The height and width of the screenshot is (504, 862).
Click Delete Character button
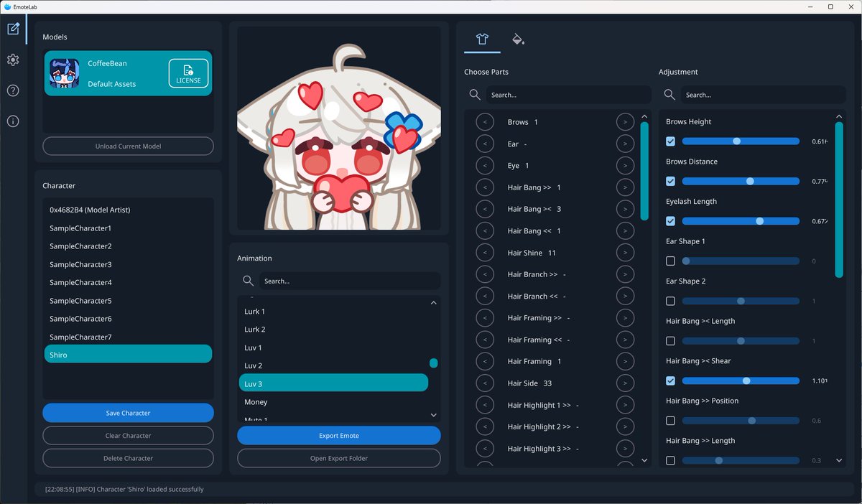pos(128,458)
